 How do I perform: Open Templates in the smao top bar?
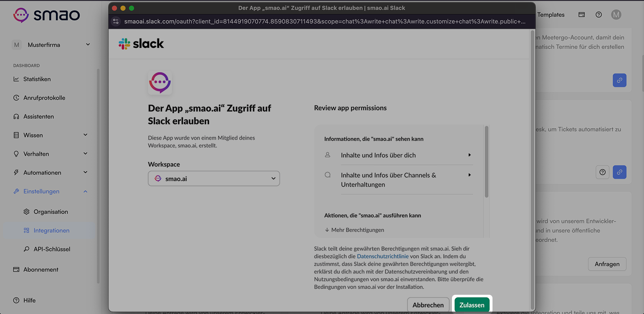pyautogui.click(x=551, y=15)
